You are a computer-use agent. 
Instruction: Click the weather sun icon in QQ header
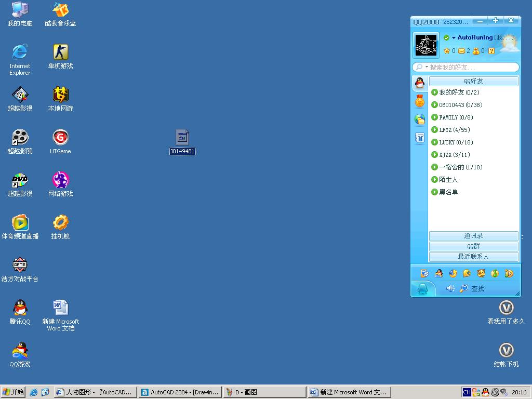click(x=510, y=43)
